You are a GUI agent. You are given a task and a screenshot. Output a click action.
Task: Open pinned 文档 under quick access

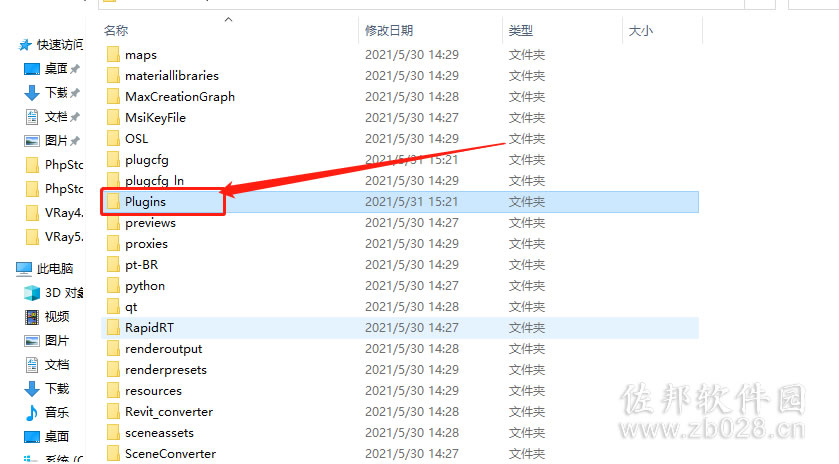coord(56,117)
